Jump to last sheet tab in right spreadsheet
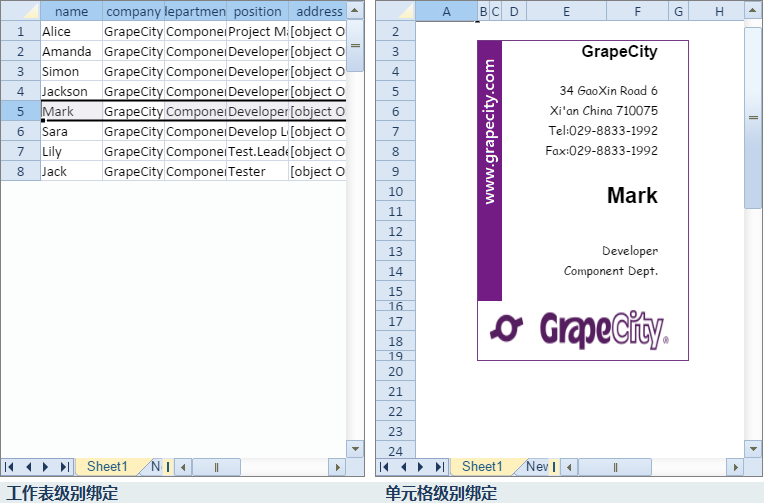 click(440, 467)
